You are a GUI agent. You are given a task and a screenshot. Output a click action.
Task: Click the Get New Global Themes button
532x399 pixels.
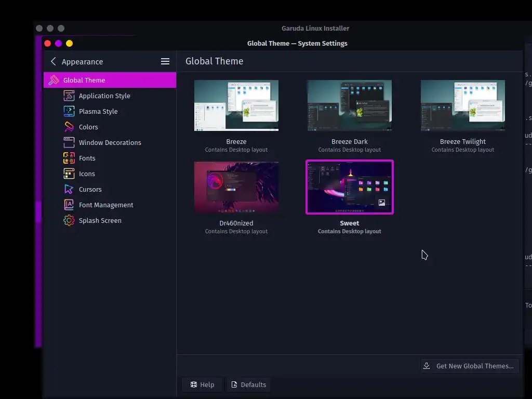pyautogui.click(x=470, y=366)
